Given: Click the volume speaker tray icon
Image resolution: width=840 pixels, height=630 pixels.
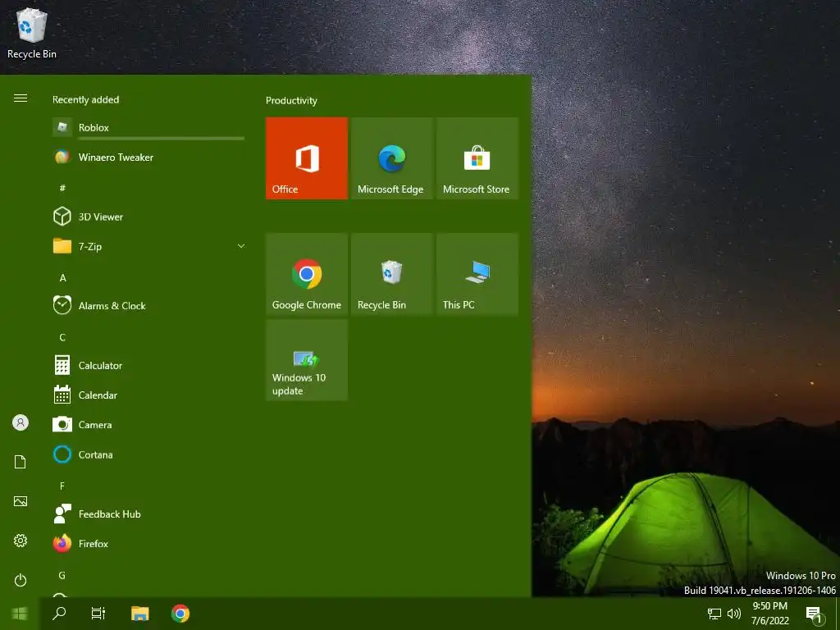Looking at the screenshot, I should coord(734,614).
